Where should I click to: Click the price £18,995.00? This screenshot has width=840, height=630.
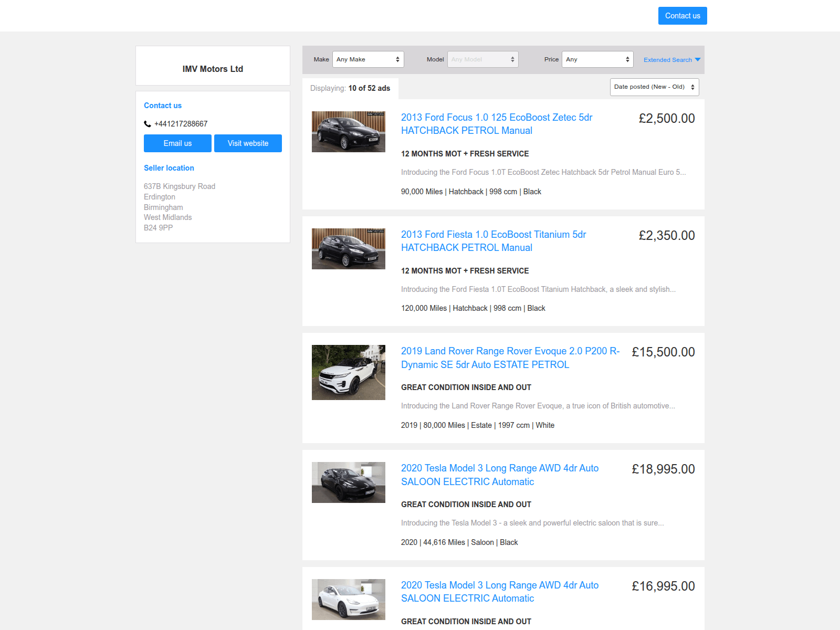pos(663,469)
